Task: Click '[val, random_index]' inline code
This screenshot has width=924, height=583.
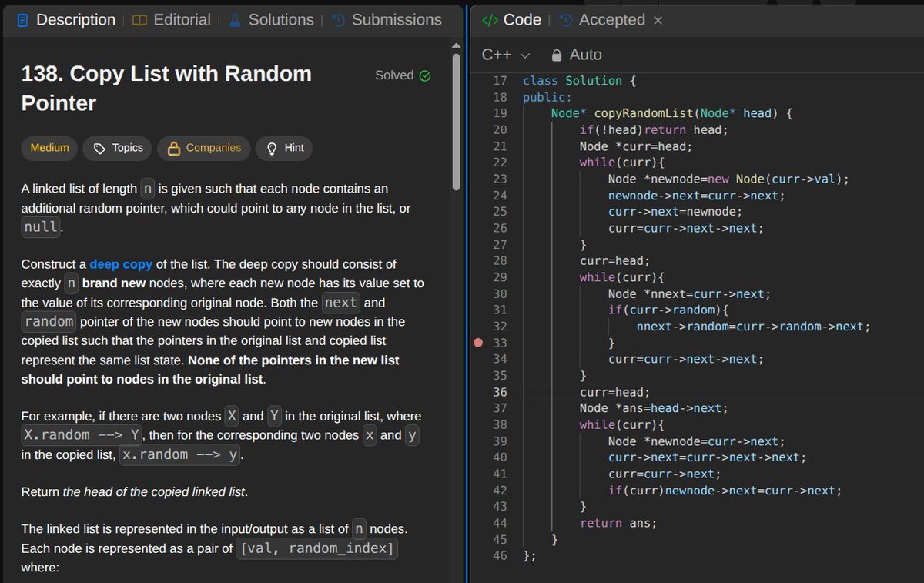Action: coord(316,548)
